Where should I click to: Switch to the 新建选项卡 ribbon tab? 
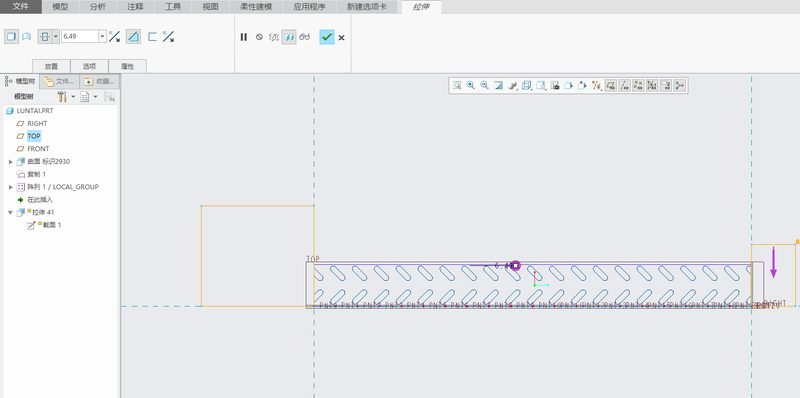[367, 7]
